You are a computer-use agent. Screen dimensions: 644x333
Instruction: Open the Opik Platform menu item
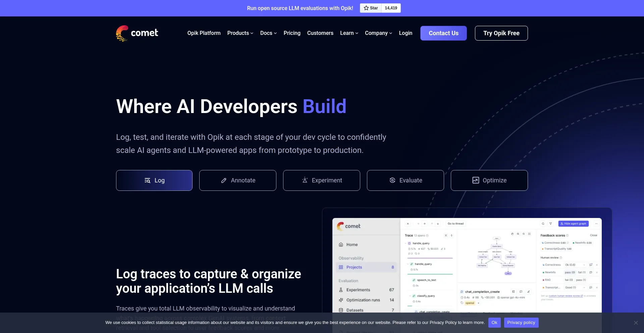[x=204, y=33]
